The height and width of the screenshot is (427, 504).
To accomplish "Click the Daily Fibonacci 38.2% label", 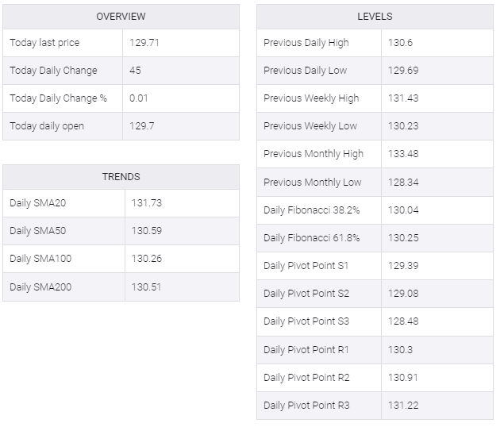I will pos(311,210).
